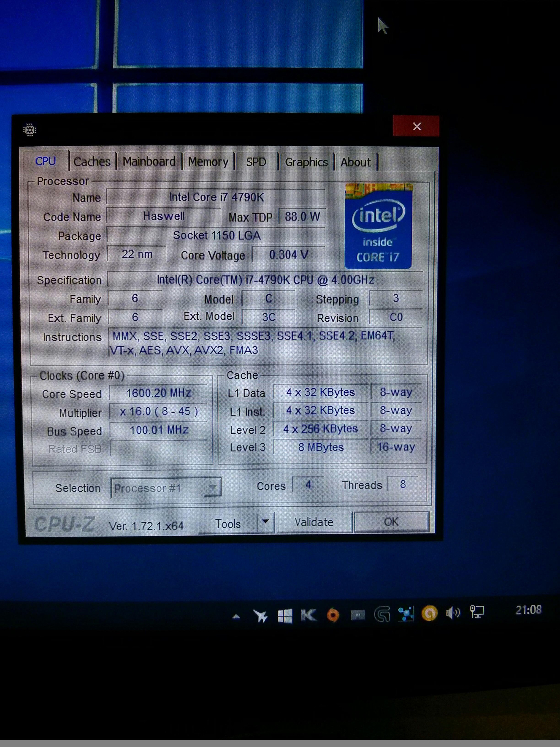Switch to the Caches tab
This screenshot has height=747, width=560.
[92, 162]
